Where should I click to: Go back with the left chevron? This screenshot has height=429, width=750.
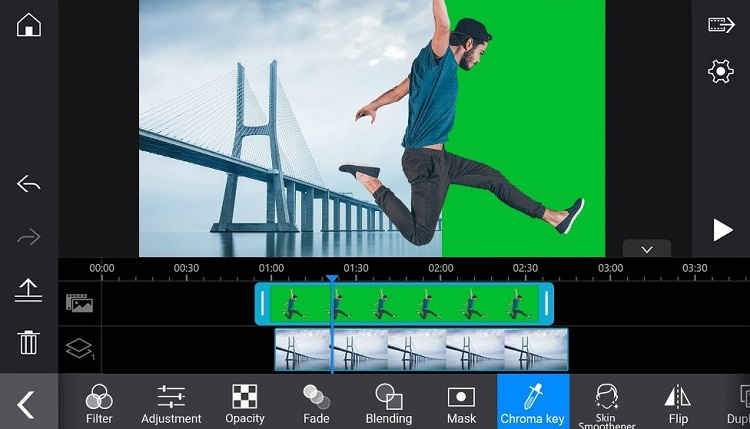[27, 403]
